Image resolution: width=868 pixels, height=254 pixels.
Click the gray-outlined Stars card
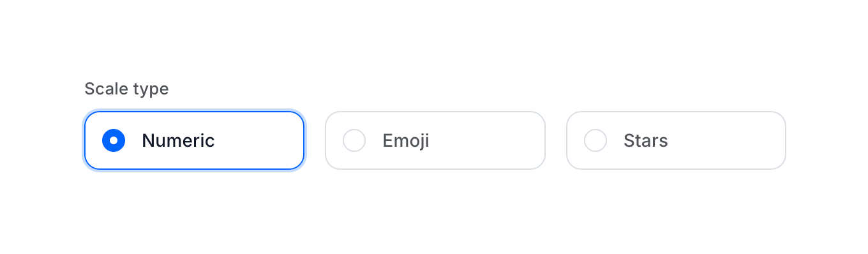676,140
